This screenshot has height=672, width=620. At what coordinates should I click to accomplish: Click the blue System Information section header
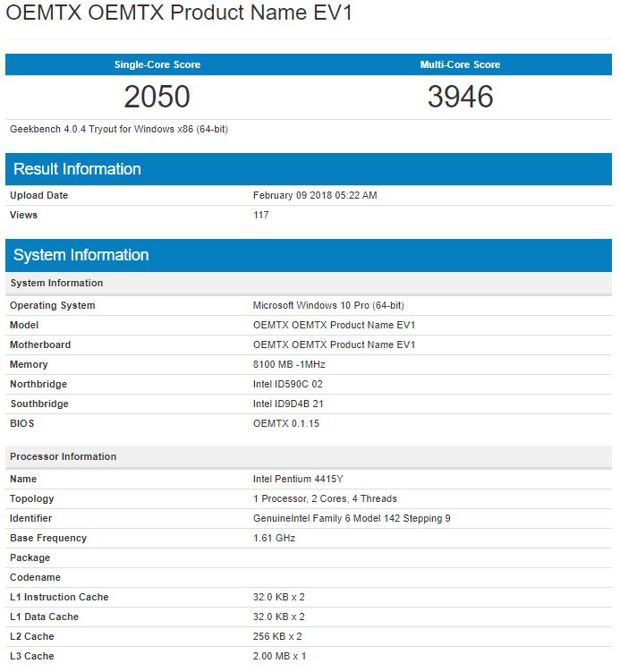[309, 255]
